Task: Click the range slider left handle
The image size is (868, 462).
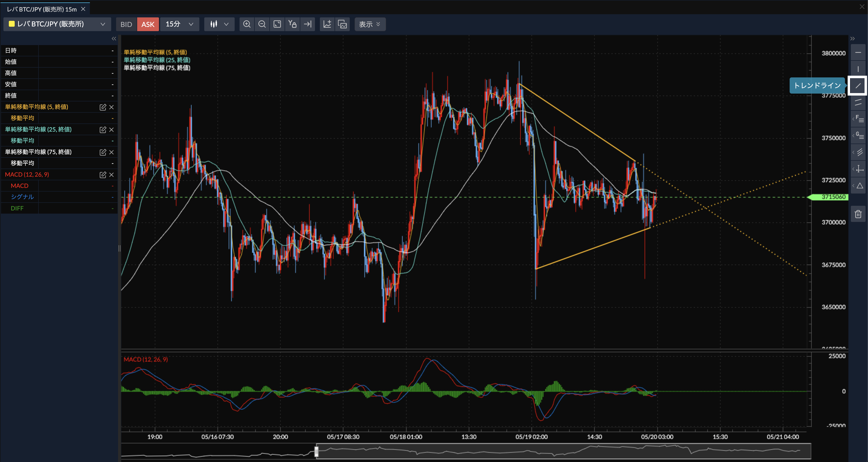Action: [x=316, y=451]
